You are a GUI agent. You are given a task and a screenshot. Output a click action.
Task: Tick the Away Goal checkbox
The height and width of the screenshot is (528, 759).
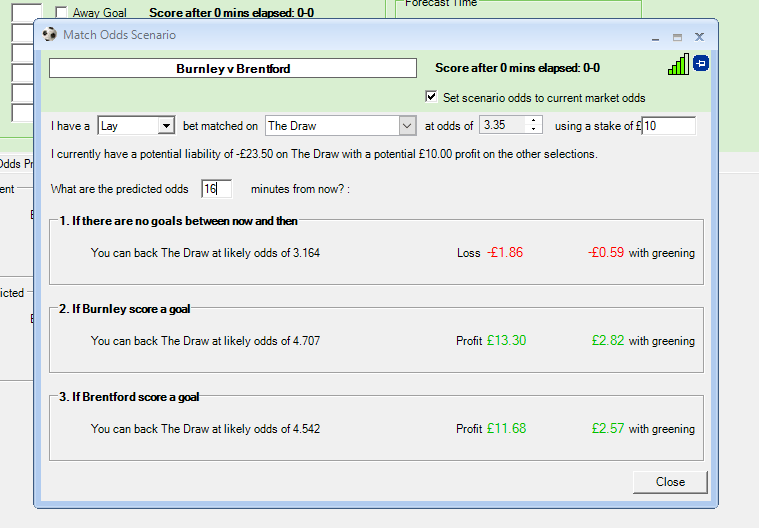pyautogui.click(x=62, y=13)
